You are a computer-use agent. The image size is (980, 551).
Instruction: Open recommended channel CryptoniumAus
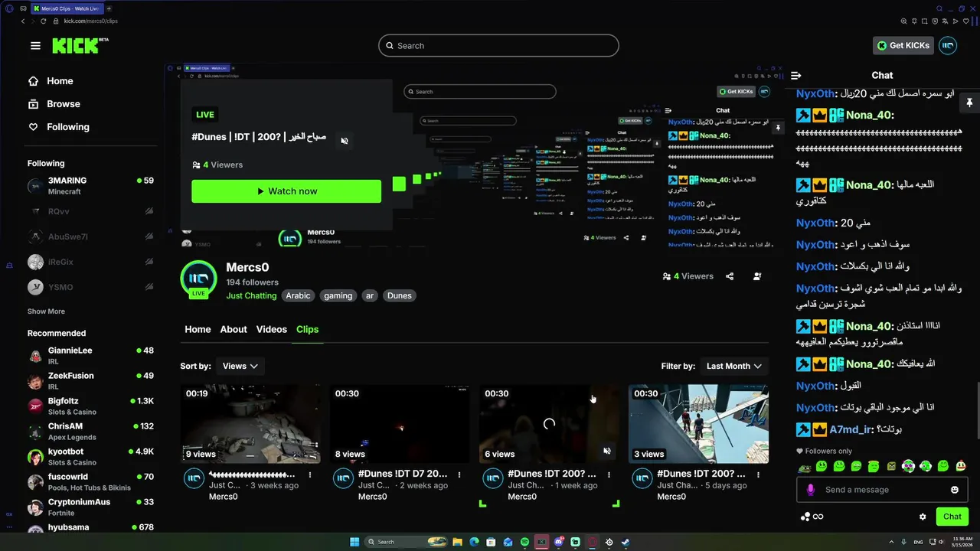[90, 507]
